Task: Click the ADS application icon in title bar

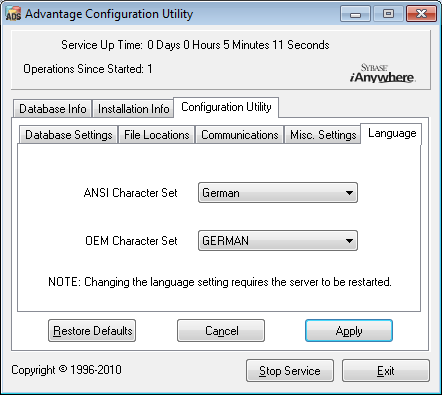Action: [13, 14]
